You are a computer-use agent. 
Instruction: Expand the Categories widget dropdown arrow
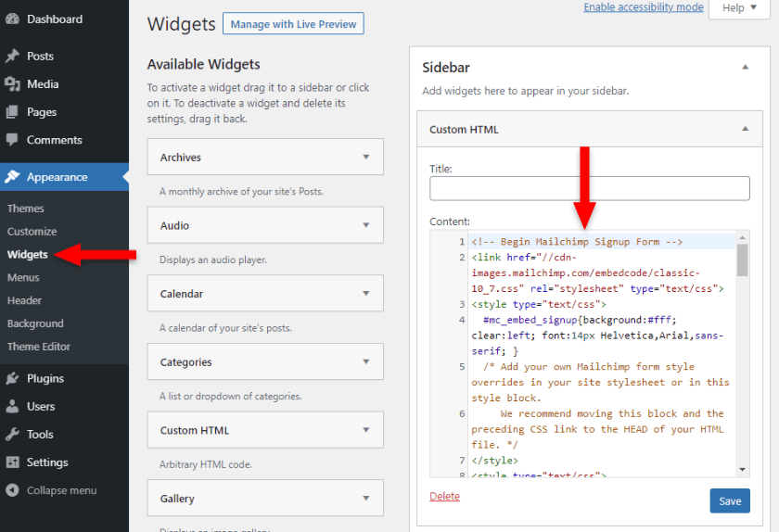tap(366, 361)
